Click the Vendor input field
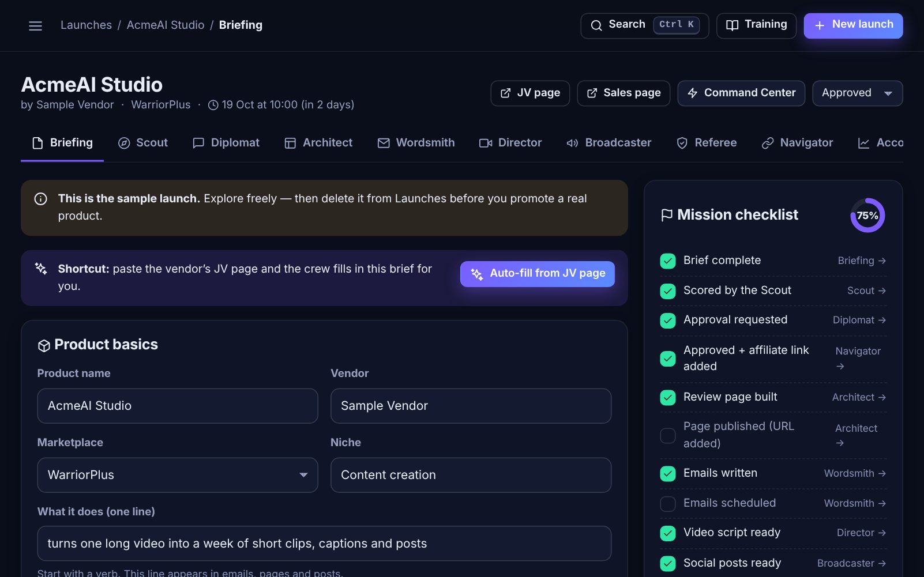 [471, 406]
